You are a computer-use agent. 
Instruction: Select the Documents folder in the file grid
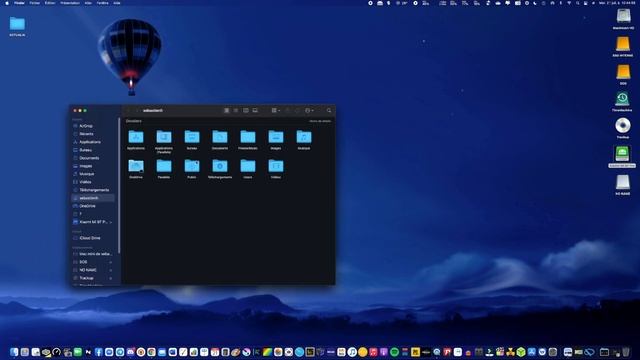coord(220,140)
